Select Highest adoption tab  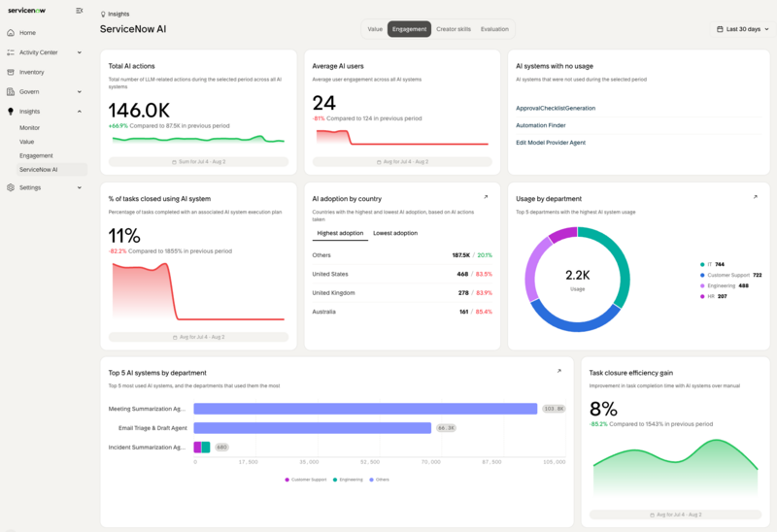tap(340, 233)
